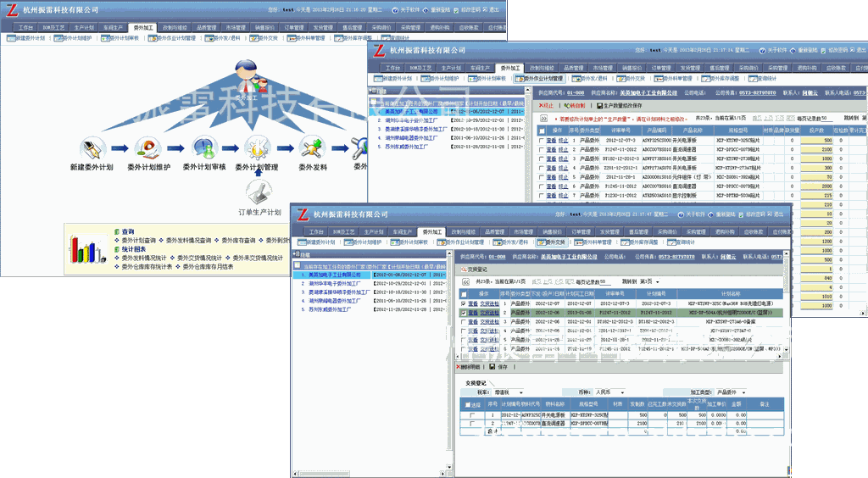
Task: Open the 委外计划管理 gear flowchart icon
Action: coord(257,148)
